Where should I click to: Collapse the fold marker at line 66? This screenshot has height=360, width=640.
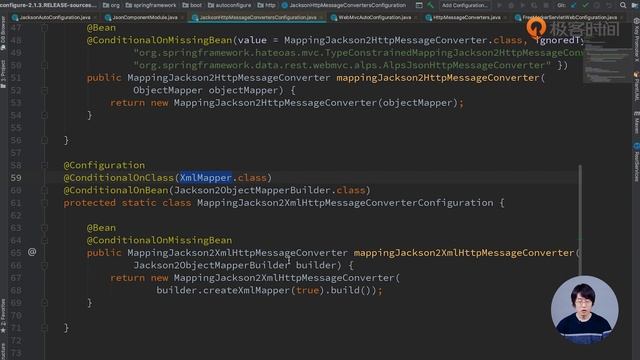pyautogui.click(x=44, y=265)
